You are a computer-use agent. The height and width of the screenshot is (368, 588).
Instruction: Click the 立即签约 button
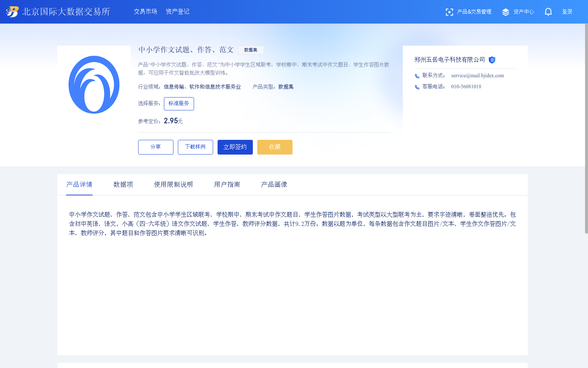[x=235, y=147]
